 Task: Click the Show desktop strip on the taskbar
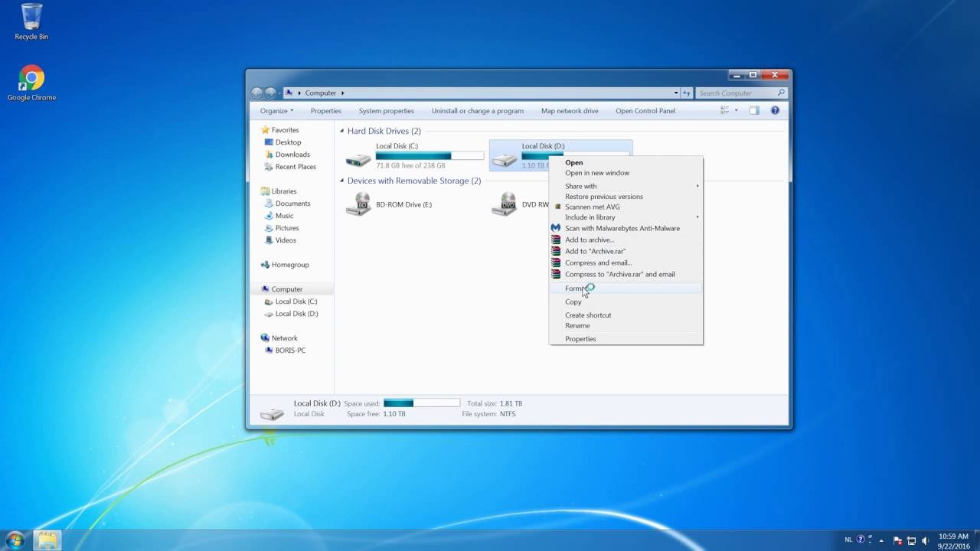pyautogui.click(x=975, y=540)
